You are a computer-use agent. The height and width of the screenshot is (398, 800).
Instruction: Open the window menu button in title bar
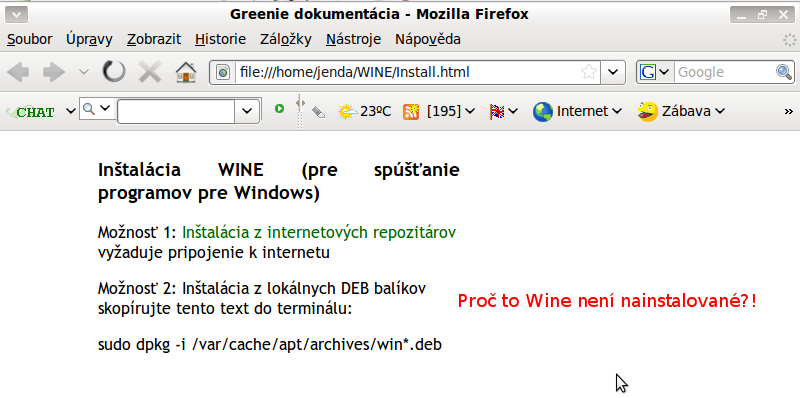click(x=16, y=15)
